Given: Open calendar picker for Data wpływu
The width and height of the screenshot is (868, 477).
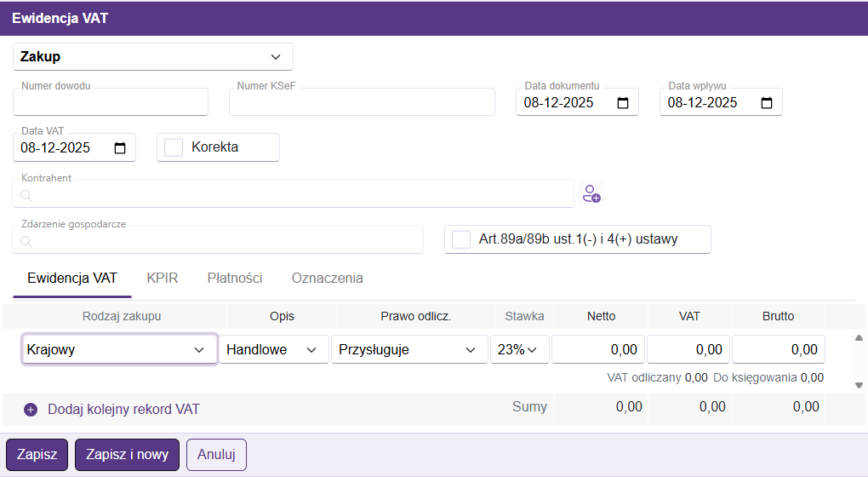Looking at the screenshot, I should [766, 103].
